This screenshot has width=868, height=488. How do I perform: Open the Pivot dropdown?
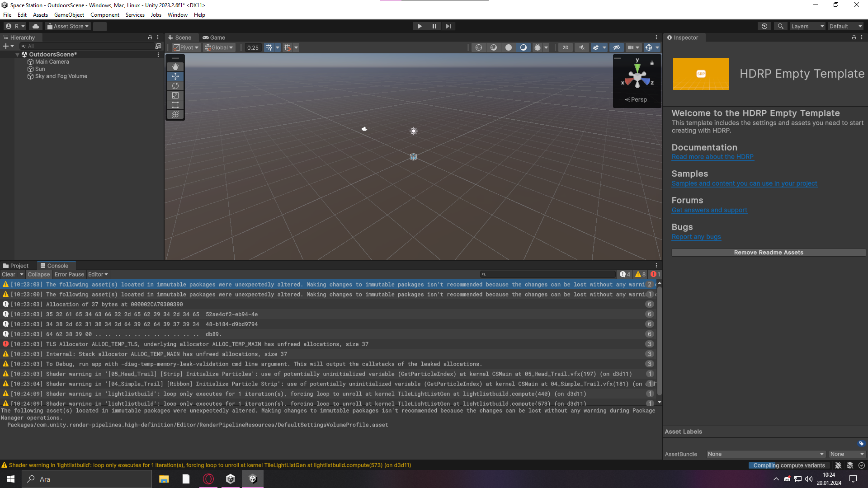185,47
